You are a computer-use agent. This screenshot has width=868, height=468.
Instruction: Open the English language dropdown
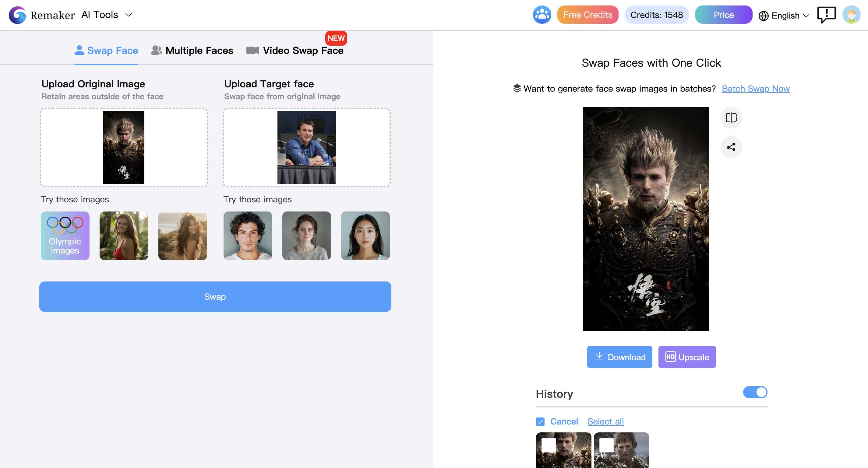point(784,16)
